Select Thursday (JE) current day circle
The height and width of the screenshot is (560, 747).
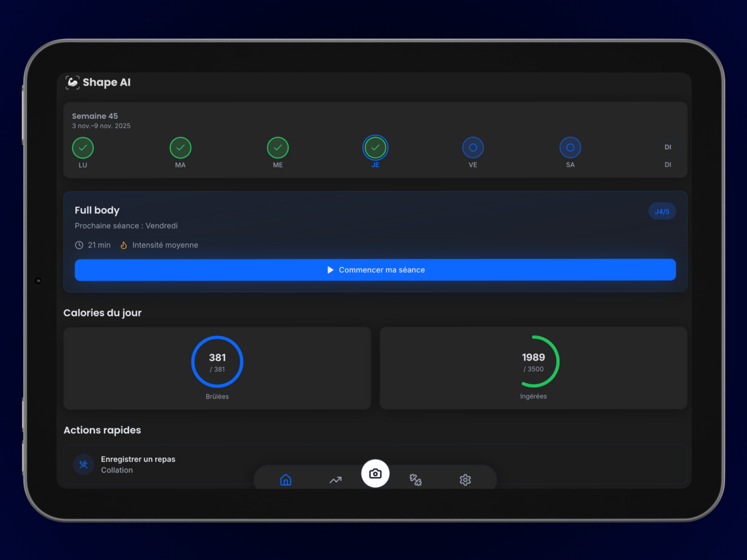tap(375, 148)
